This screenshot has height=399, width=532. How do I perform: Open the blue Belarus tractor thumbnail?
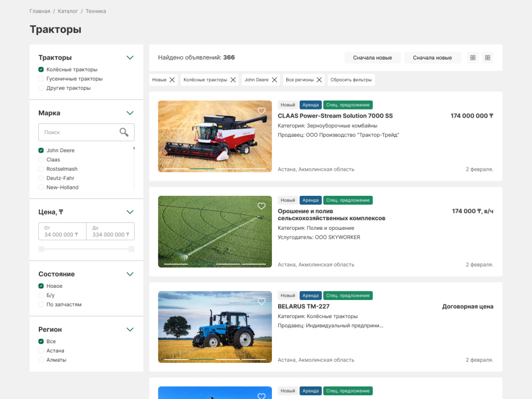point(215,327)
